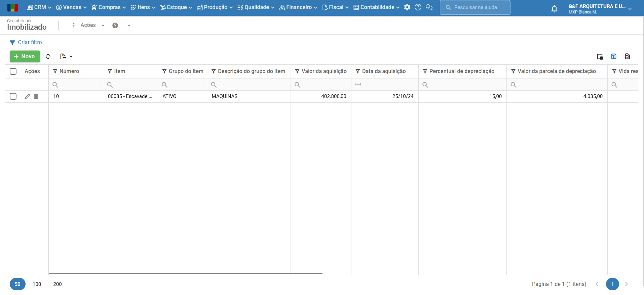Click the previous page arrow

pos(597,284)
